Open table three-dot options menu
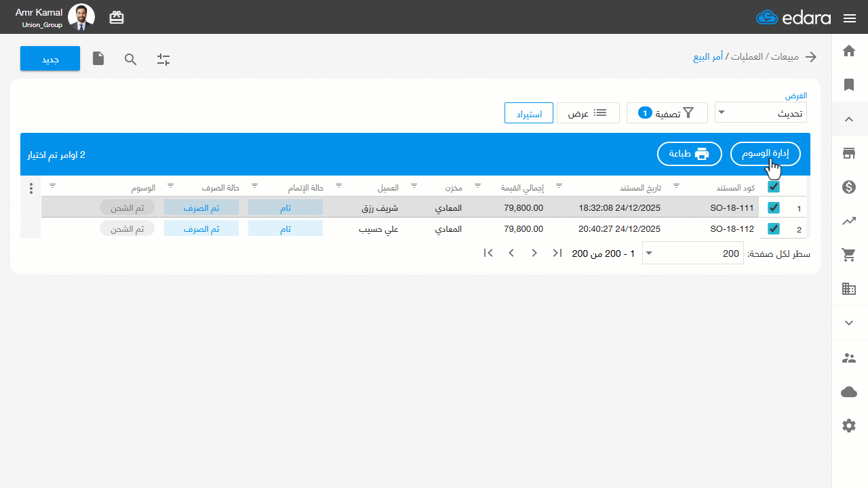The width and height of the screenshot is (868, 488). pyautogui.click(x=31, y=188)
